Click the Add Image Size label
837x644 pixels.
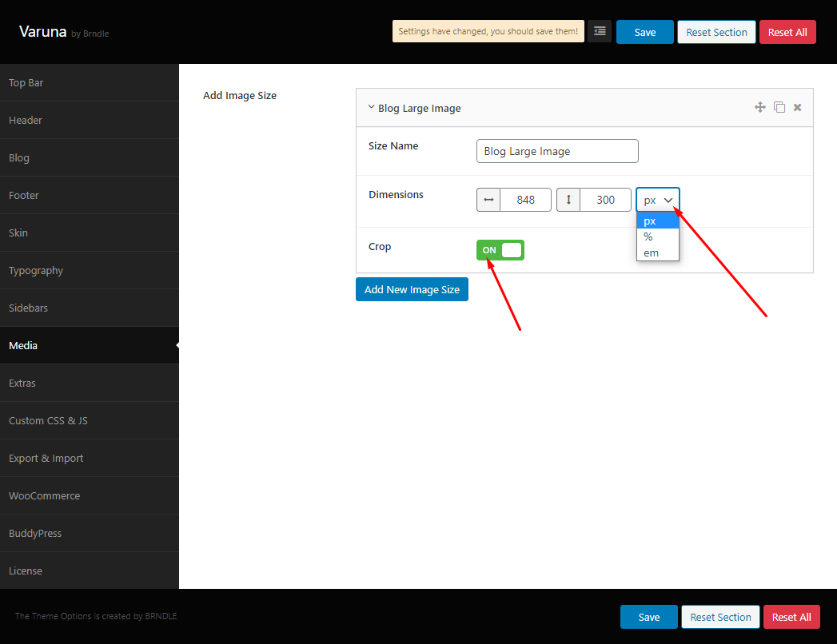[240, 96]
